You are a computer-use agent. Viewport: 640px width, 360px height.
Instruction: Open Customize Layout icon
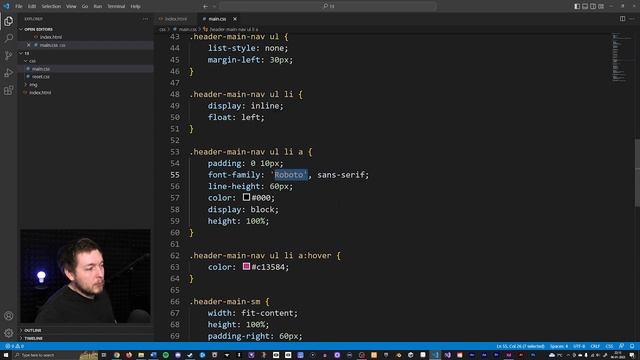pyautogui.click(x=601, y=6)
